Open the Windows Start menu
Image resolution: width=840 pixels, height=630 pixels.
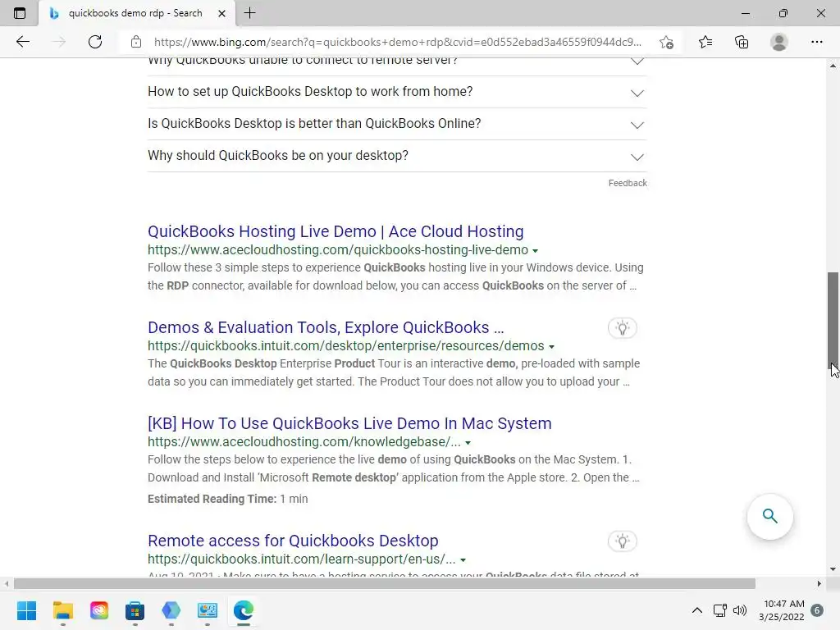pos(26,610)
